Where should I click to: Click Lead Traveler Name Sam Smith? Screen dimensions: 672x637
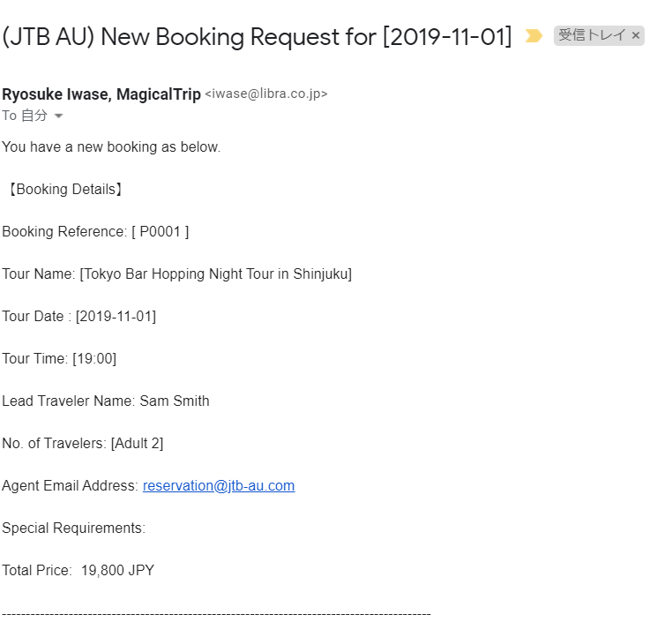106,401
